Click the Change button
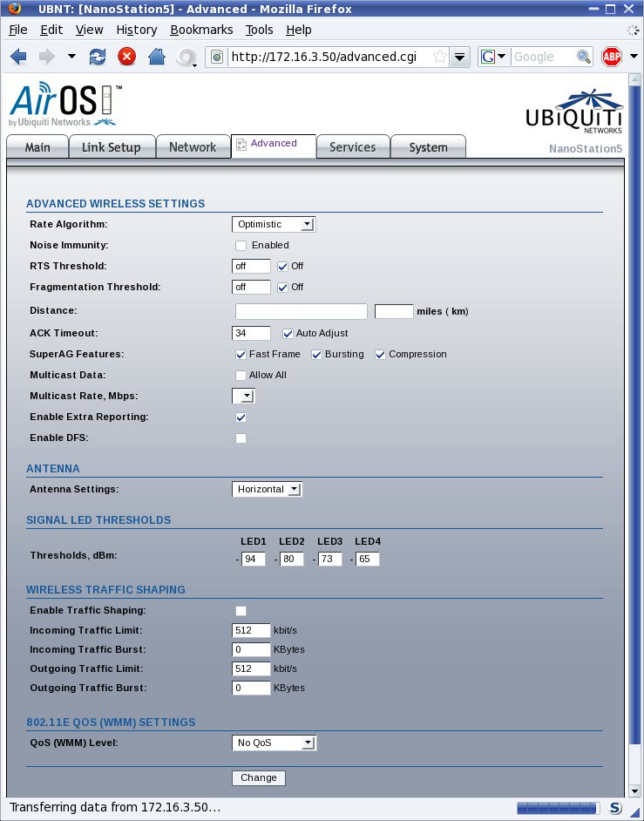 point(258,778)
